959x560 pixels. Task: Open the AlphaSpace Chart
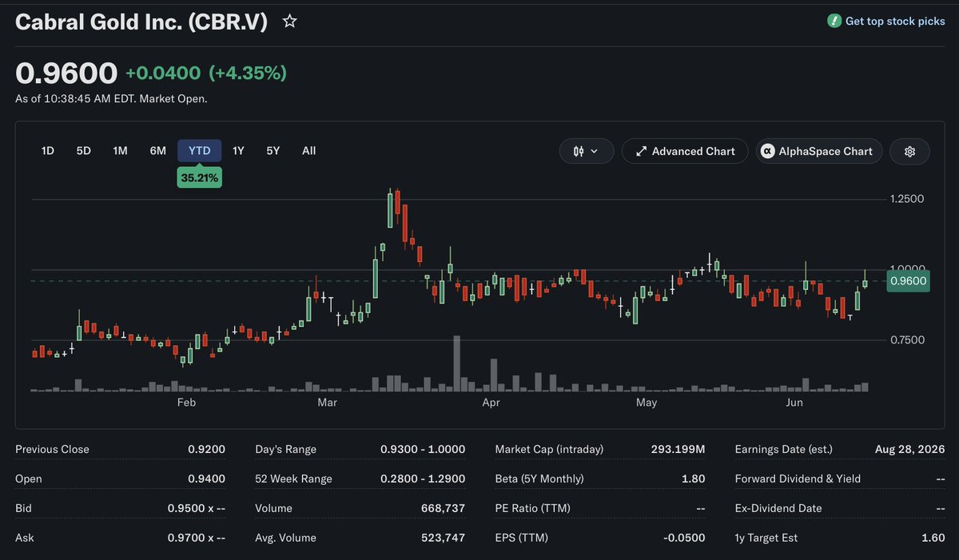(819, 151)
